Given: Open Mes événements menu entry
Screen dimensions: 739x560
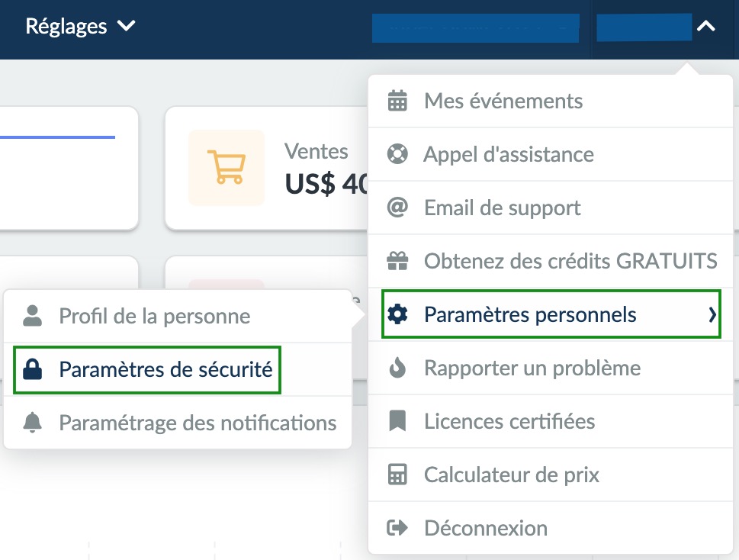Looking at the screenshot, I should (550, 101).
